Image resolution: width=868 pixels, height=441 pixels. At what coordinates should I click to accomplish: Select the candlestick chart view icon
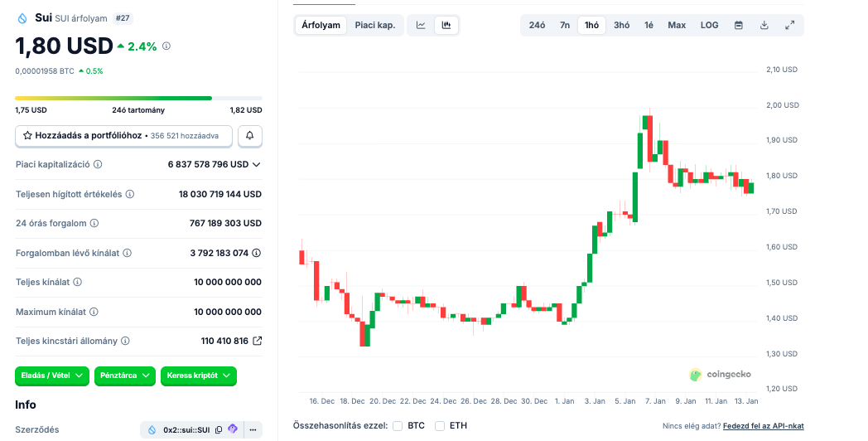point(446,25)
